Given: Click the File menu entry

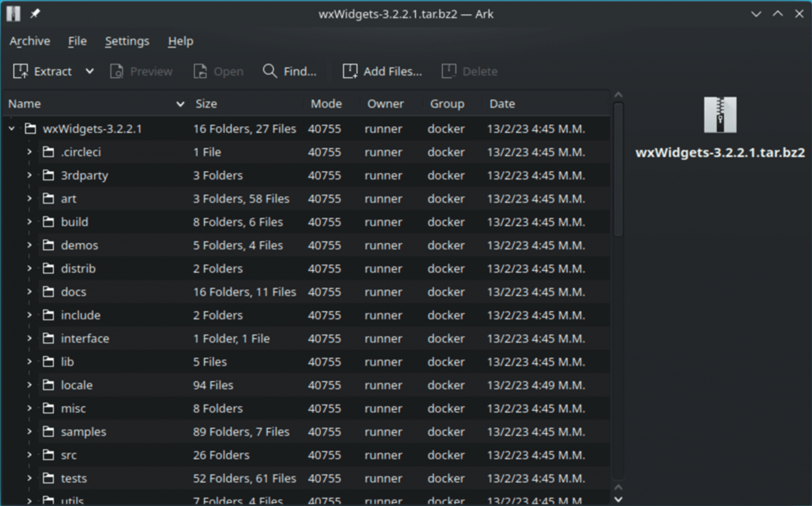Looking at the screenshot, I should [x=77, y=41].
